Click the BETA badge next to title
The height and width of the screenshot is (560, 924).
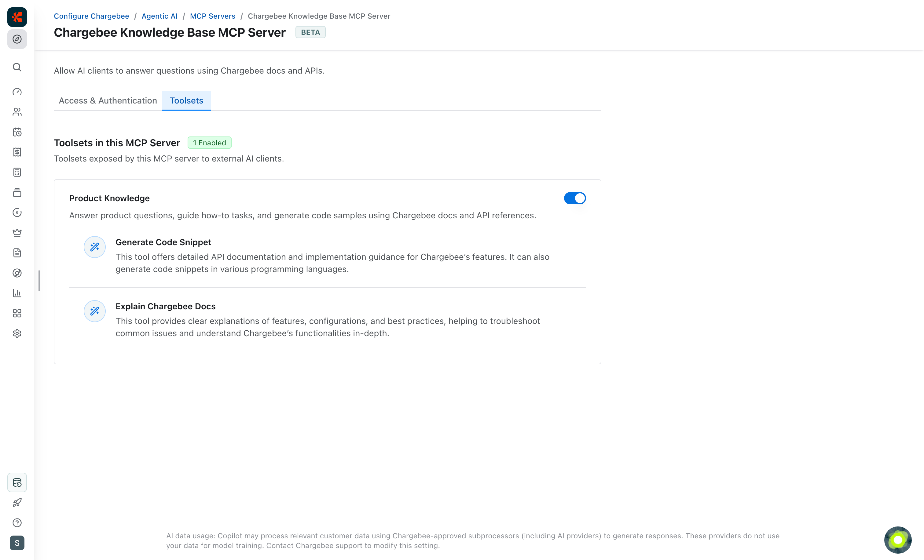click(x=310, y=32)
